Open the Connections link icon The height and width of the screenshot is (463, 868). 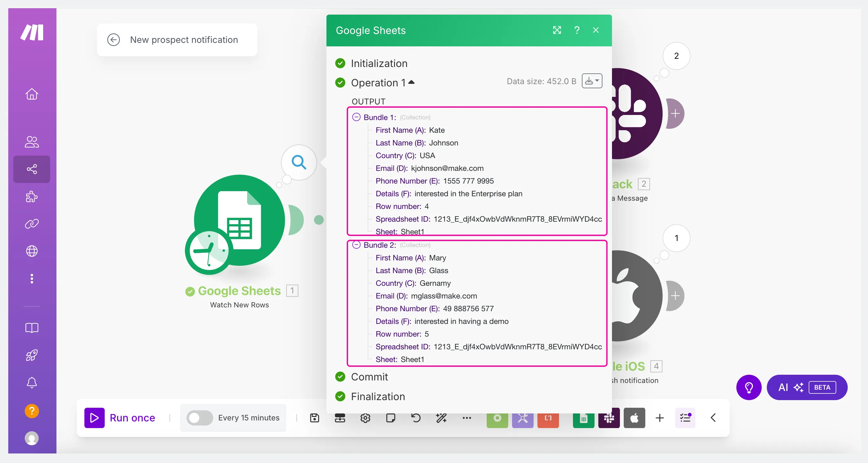tap(32, 224)
